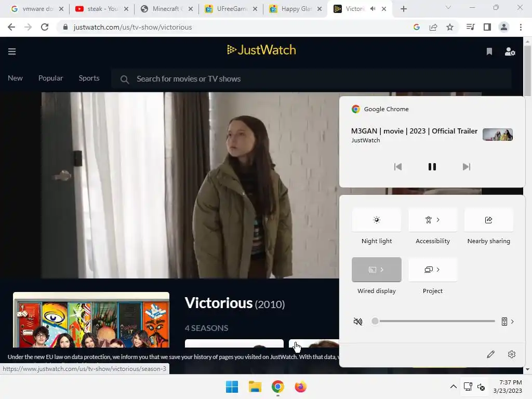The height and width of the screenshot is (399, 532).
Task: Click the JustWatch logo
Action: [262, 50]
